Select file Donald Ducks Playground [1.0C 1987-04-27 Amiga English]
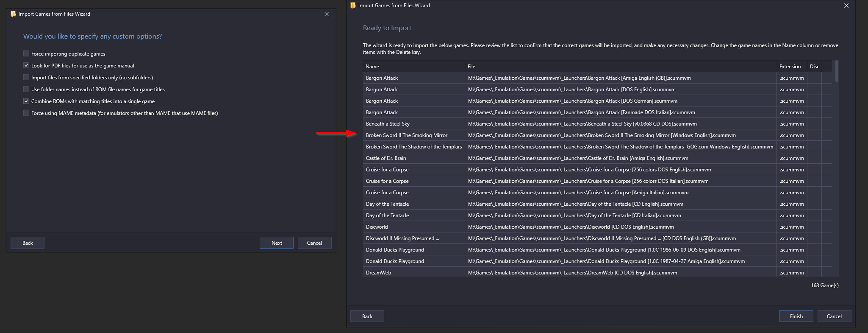This screenshot has width=868, height=333. tap(621, 261)
